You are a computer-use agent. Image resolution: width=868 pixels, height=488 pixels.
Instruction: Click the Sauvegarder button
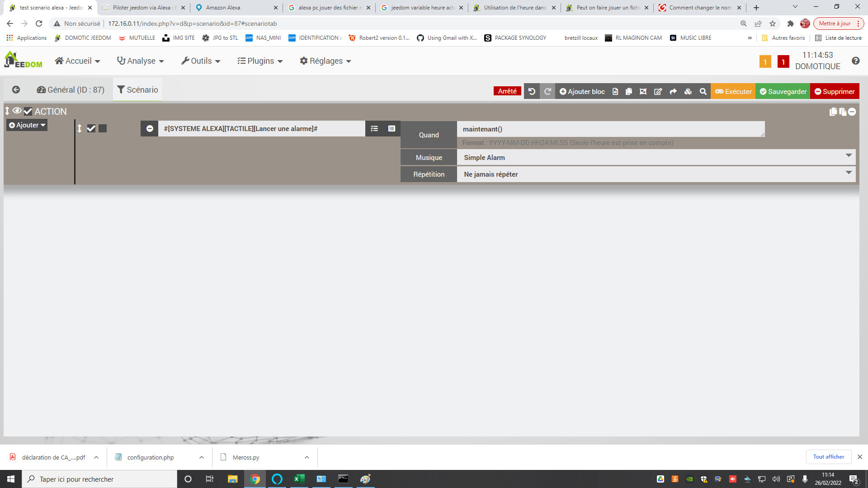783,91
